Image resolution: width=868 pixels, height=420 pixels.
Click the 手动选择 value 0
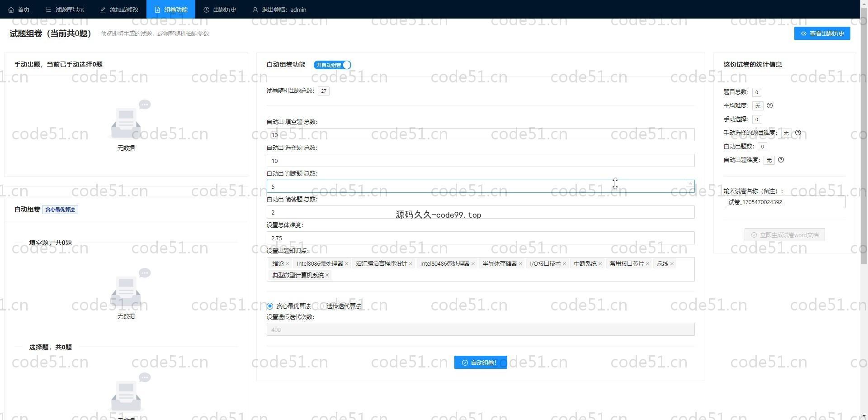click(757, 119)
